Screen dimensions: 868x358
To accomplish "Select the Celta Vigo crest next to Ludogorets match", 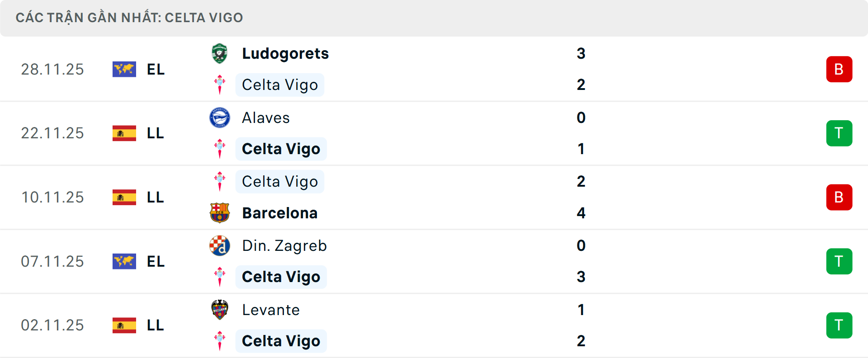I will pyautogui.click(x=220, y=85).
